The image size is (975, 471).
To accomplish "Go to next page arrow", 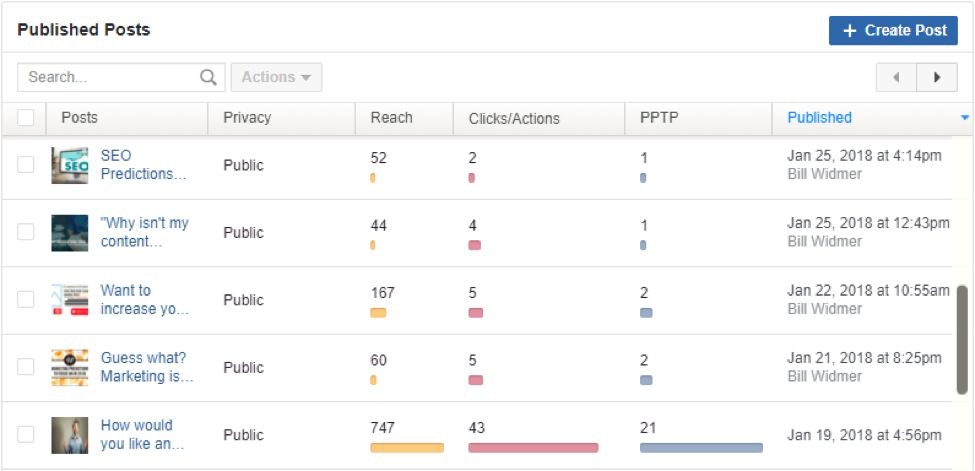I will (x=937, y=77).
